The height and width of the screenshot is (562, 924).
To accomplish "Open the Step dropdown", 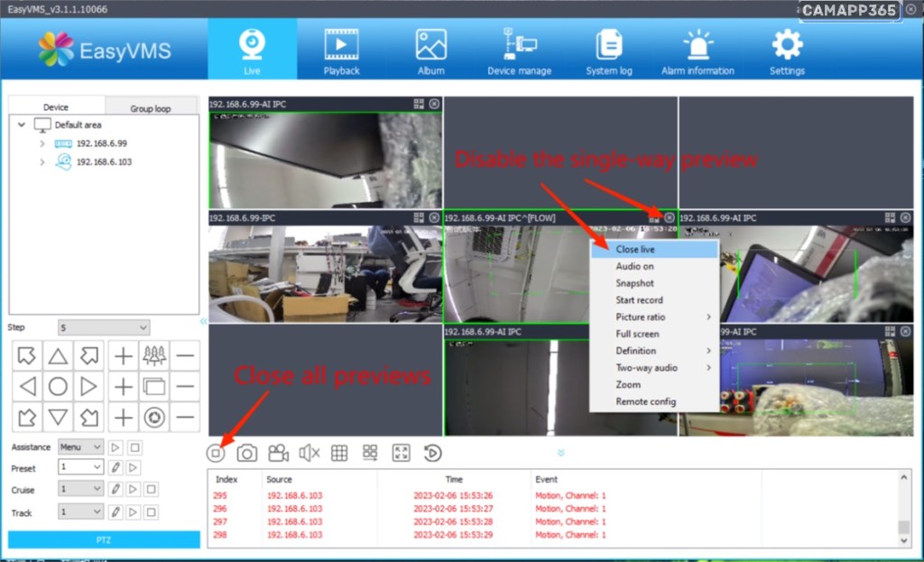I will tap(104, 327).
